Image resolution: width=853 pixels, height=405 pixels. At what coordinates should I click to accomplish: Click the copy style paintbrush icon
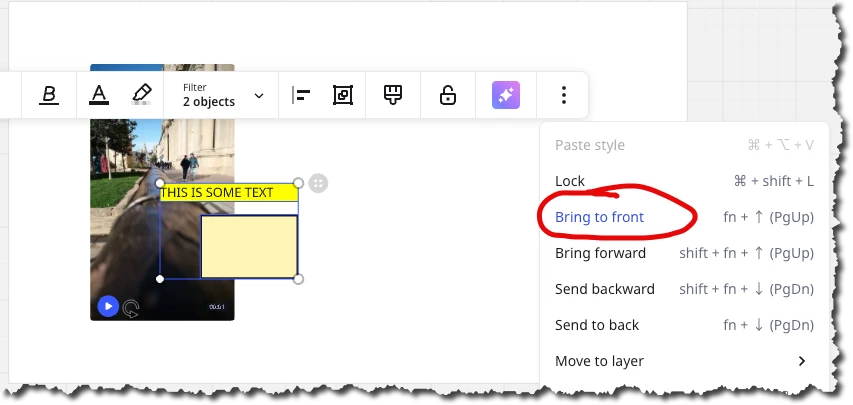[393, 95]
